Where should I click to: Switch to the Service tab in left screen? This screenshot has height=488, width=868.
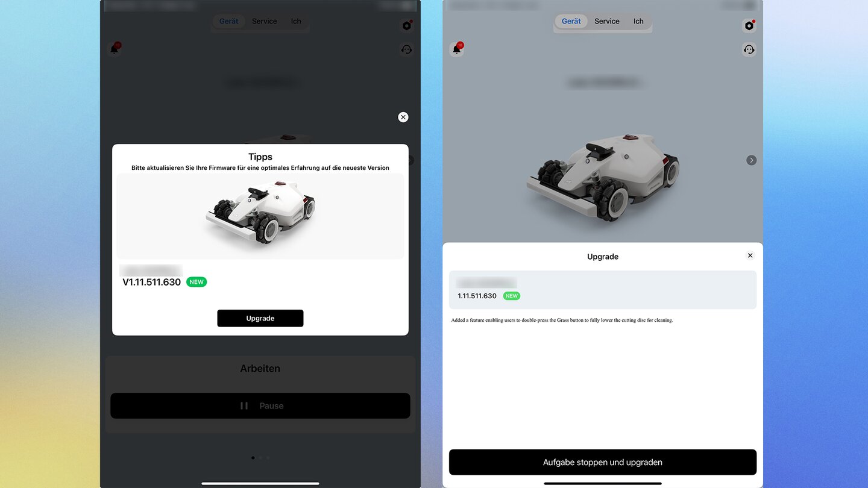[265, 21]
